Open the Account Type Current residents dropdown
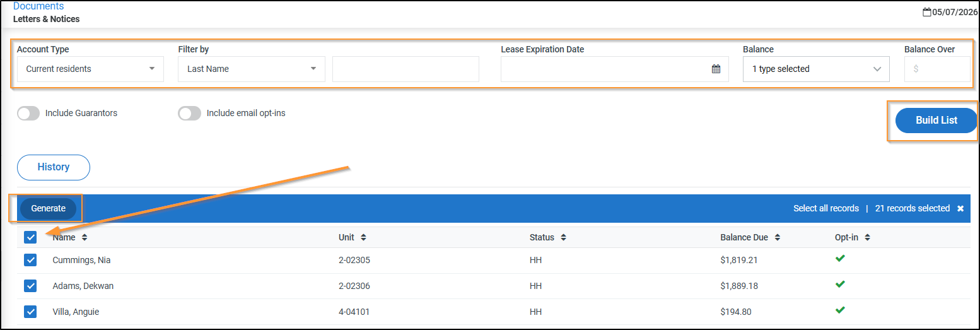The image size is (980, 330). (x=90, y=69)
